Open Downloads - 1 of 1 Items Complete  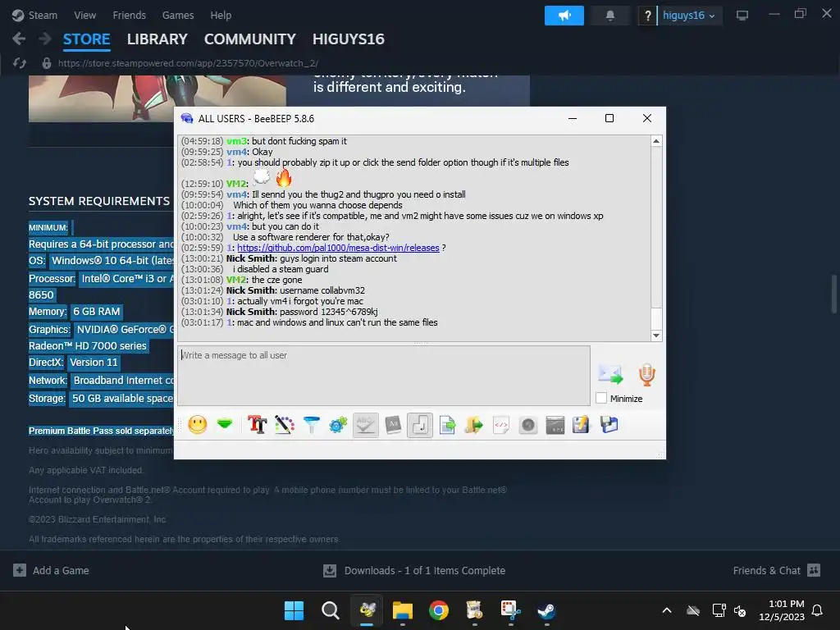414,571
